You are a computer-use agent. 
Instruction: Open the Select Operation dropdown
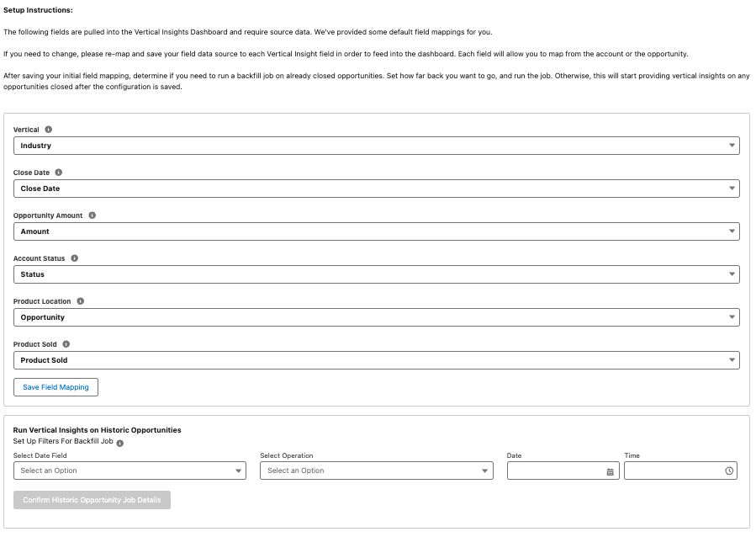[377, 471]
